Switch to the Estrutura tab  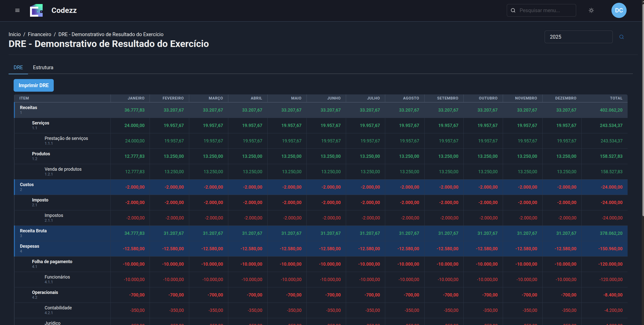click(43, 67)
